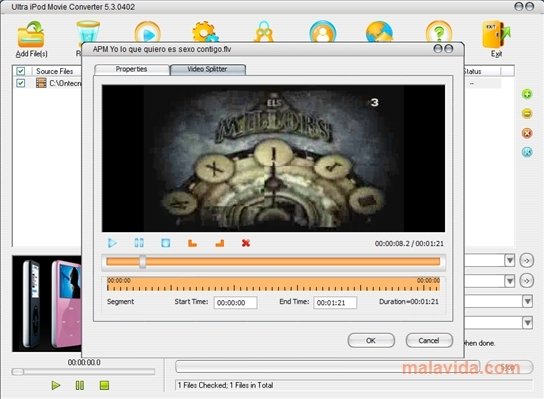
Task: Click green stop button in main window preview
Action: coord(104,385)
